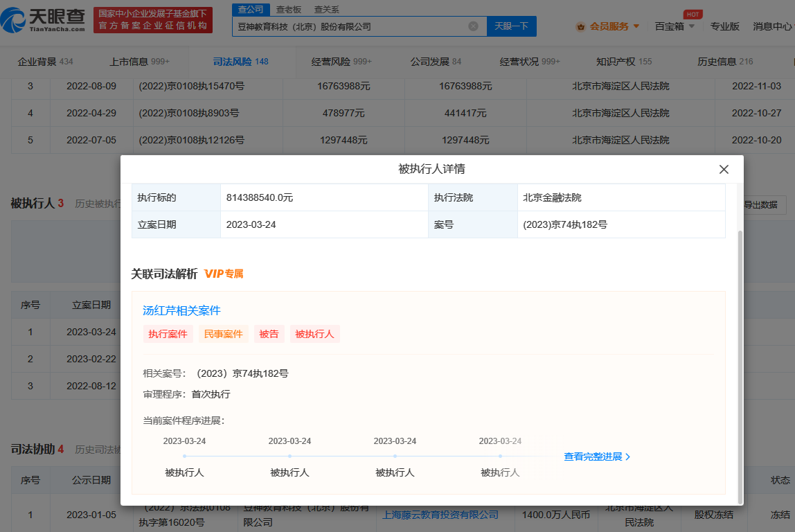The image size is (795, 532).
Task: Click 查看完整进展 link
Action: coord(593,457)
